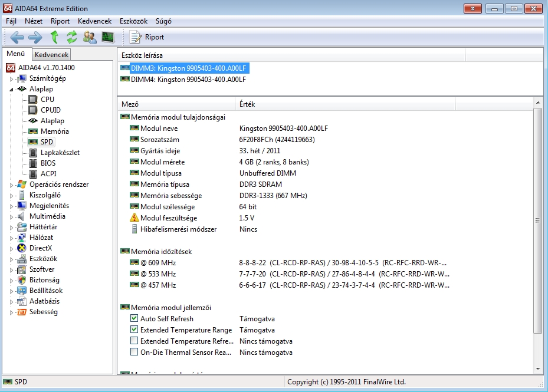Switch to the Menü tab
The width and height of the screenshot is (548, 392).
pos(16,54)
